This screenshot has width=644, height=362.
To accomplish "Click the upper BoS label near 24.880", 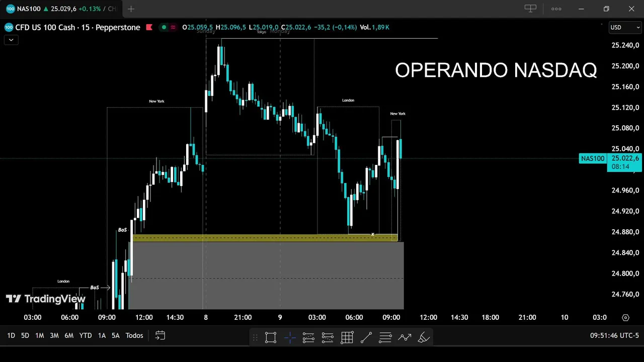I will [122, 230].
